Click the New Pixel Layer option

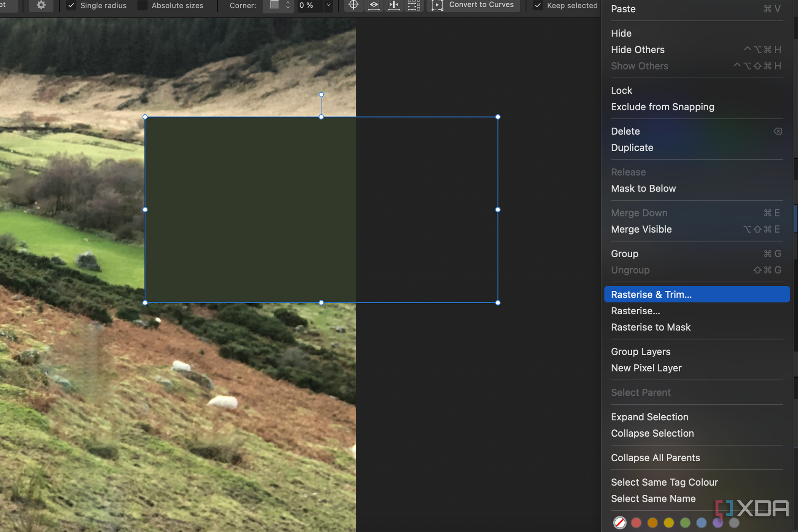pos(647,367)
